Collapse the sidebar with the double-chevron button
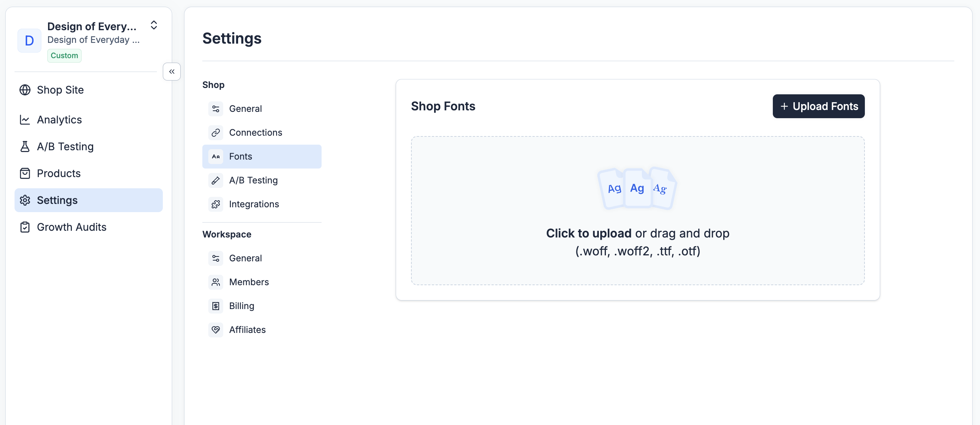Viewport: 980px width, 425px height. pyautogui.click(x=171, y=72)
